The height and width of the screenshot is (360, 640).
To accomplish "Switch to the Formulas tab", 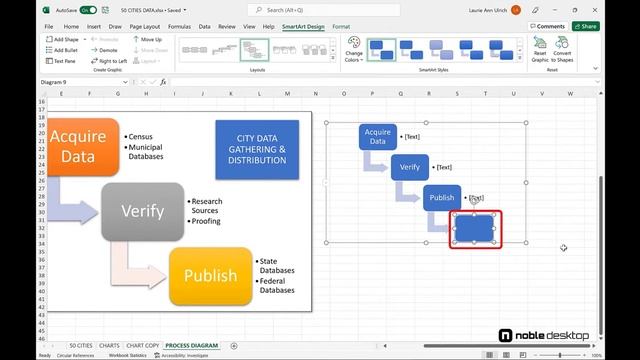I will pos(179,27).
